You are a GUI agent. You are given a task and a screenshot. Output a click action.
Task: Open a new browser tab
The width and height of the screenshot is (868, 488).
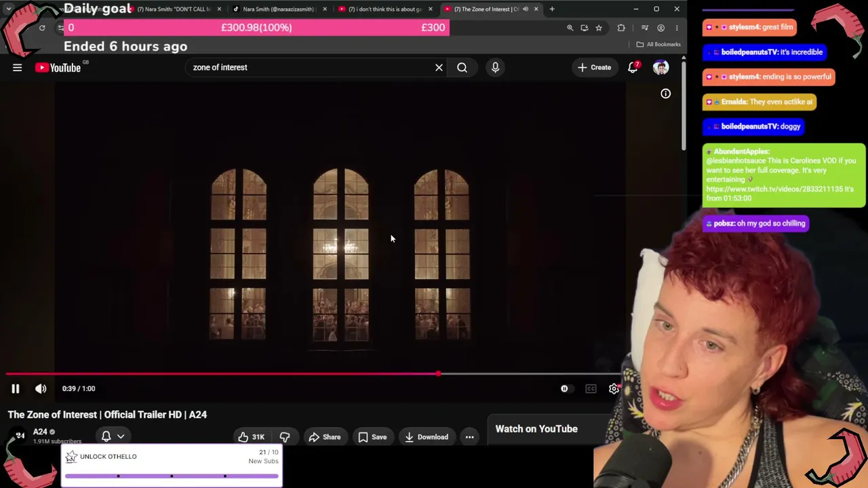point(552,9)
